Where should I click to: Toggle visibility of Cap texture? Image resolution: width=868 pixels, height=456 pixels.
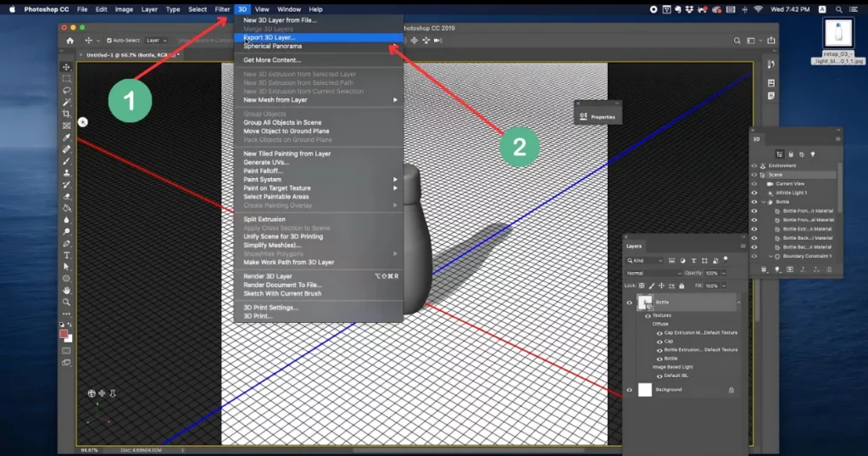click(659, 342)
